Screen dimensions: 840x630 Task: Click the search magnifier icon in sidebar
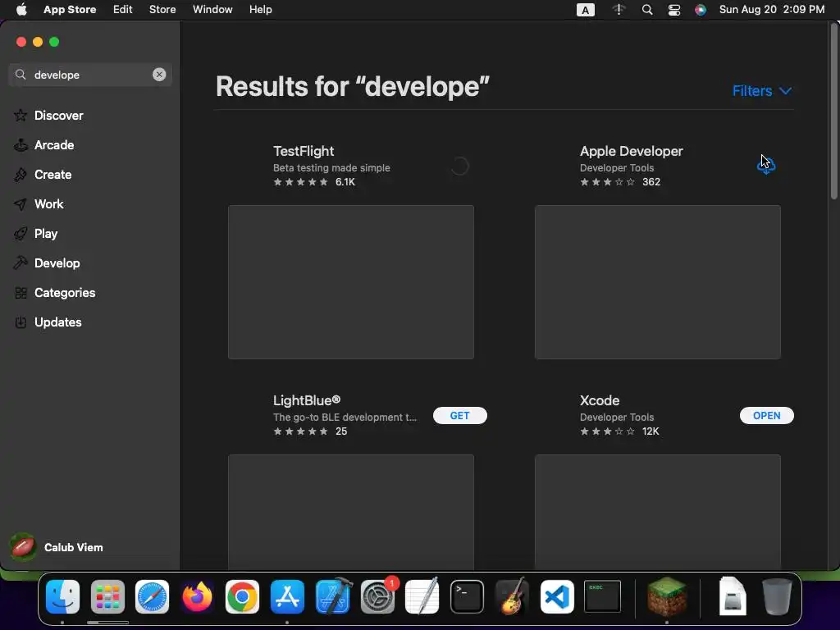[x=21, y=75]
